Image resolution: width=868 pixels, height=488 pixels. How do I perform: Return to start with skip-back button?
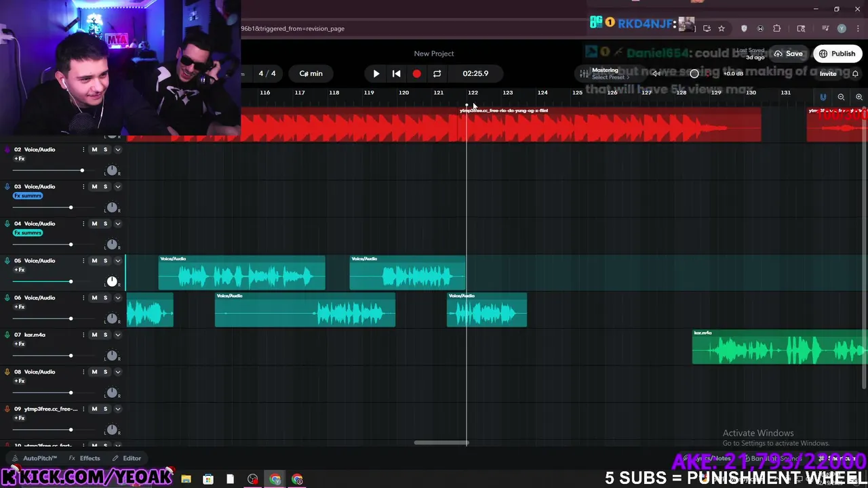[x=397, y=73]
